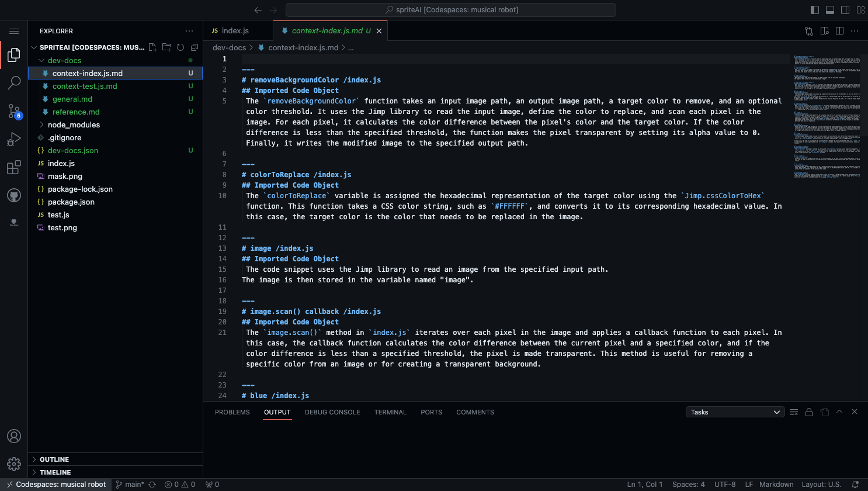Collapse all folders in Explorer

pos(195,47)
